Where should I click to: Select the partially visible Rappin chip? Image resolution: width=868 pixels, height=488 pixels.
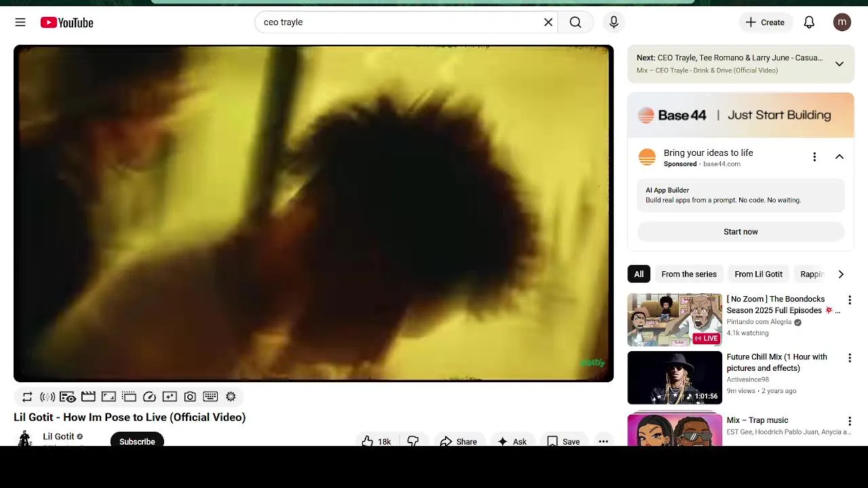(x=812, y=274)
